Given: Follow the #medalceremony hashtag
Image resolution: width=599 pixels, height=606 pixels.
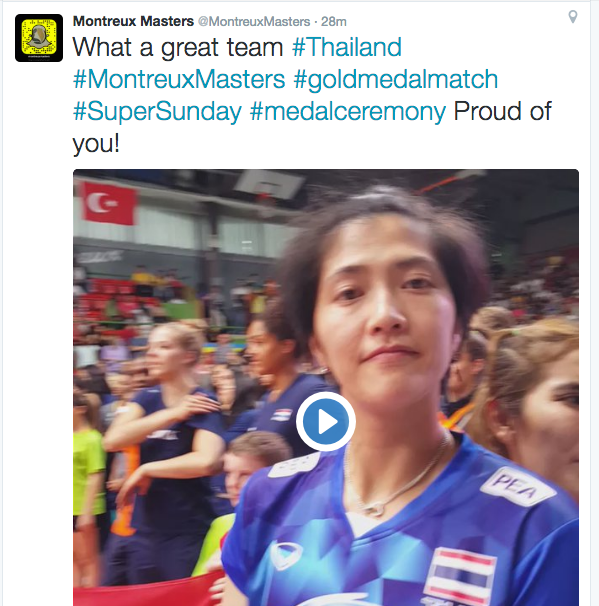Looking at the screenshot, I should pyautogui.click(x=347, y=112).
